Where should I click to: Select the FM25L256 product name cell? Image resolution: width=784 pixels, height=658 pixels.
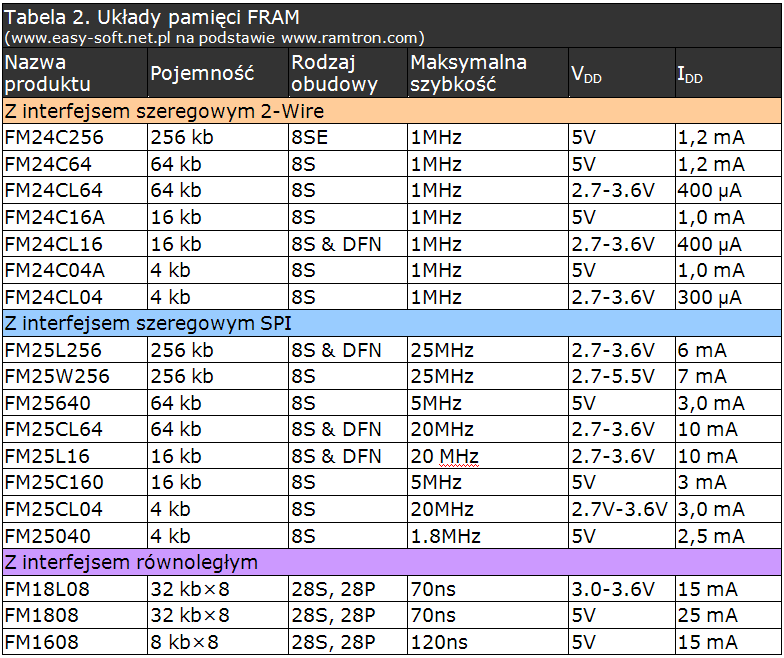click(74, 350)
